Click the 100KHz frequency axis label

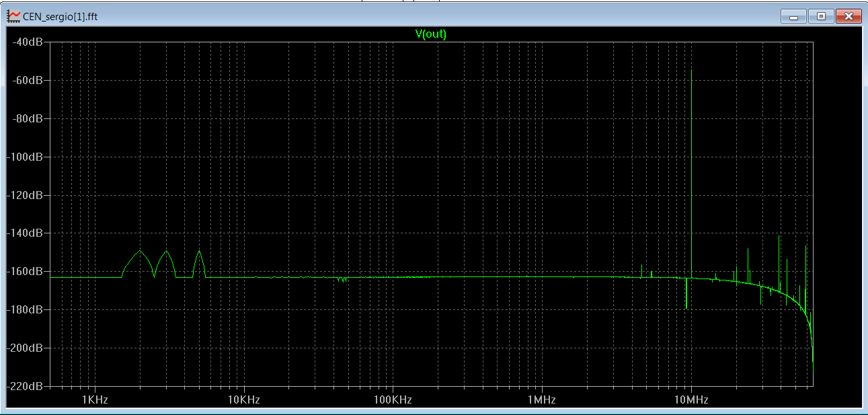[393, 399]
